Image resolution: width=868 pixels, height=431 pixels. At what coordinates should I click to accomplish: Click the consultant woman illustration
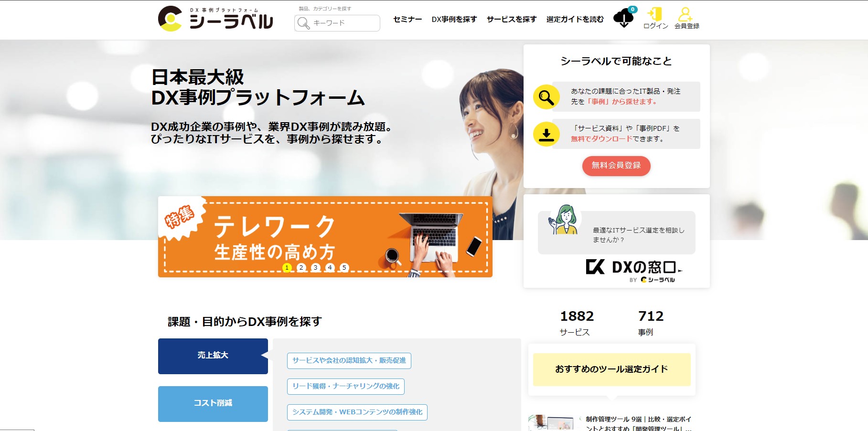click(x=565, y=220)
